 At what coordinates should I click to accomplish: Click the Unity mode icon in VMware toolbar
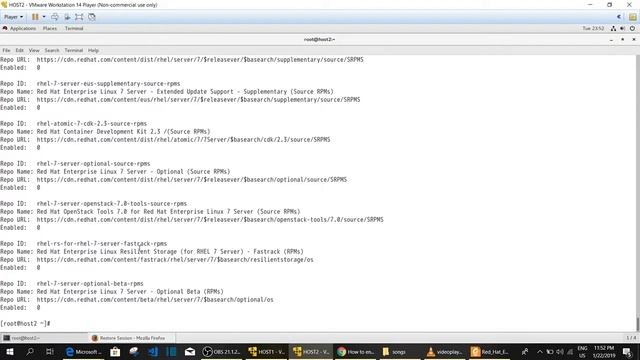pos(92,17)
